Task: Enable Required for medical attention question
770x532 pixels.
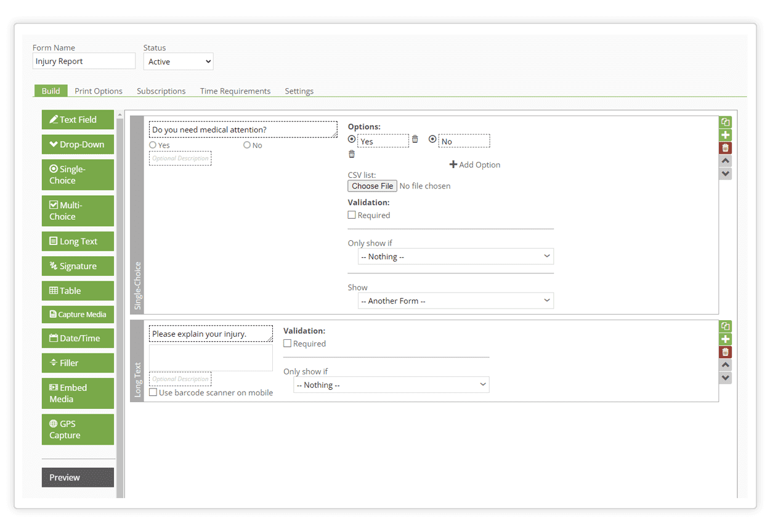Action: (x=352, y=215)
